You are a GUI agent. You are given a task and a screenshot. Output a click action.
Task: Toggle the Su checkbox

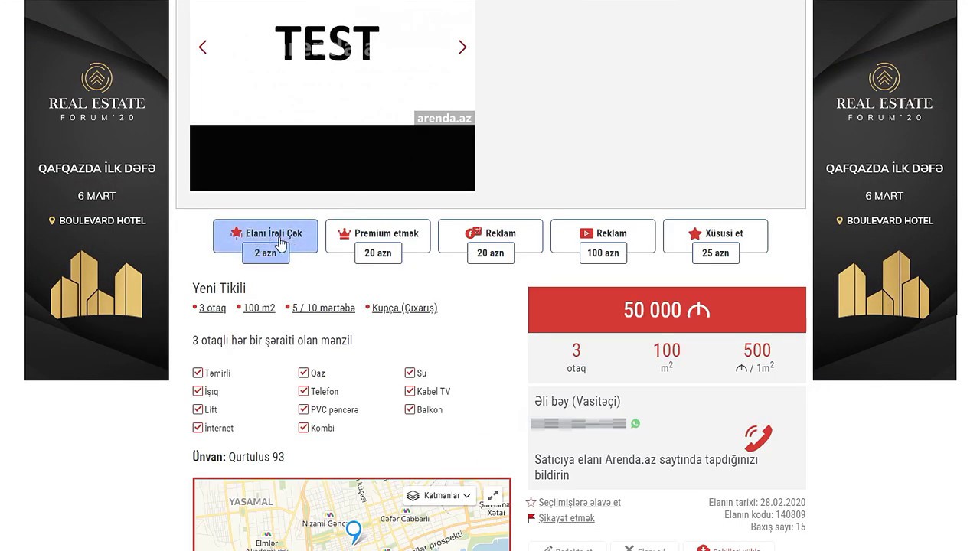pyautogui.click(x=410, y=373)
